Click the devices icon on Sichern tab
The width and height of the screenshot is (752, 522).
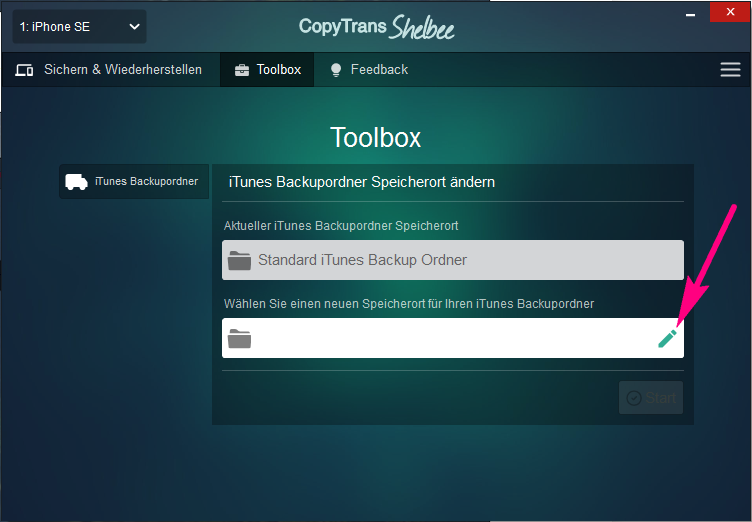[24, 70]
